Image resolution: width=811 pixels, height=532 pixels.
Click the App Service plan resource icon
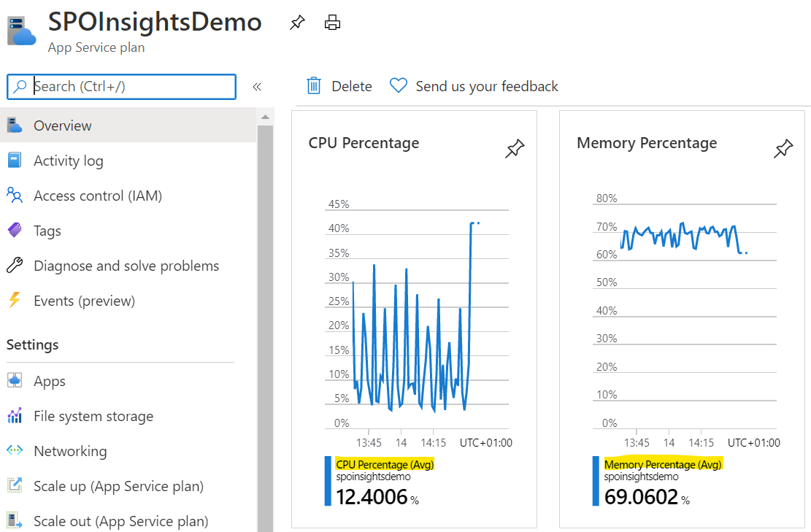point(21,31)
